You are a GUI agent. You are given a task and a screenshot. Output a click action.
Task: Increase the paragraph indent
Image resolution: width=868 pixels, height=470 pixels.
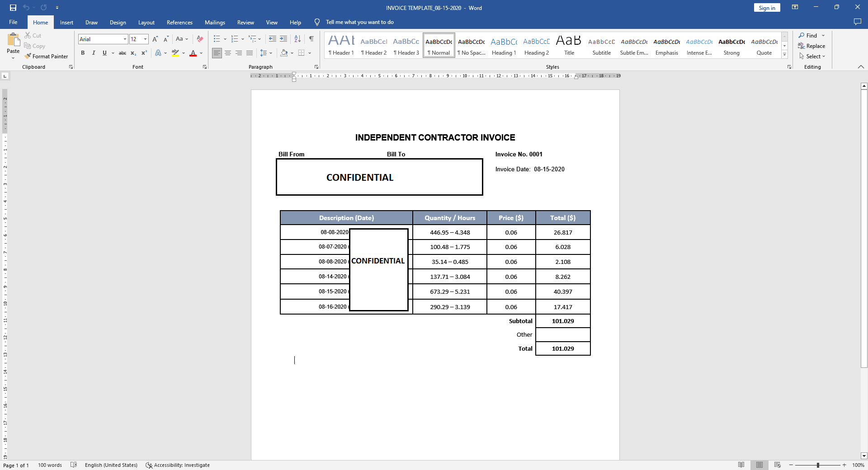click(x=283, y=39)
